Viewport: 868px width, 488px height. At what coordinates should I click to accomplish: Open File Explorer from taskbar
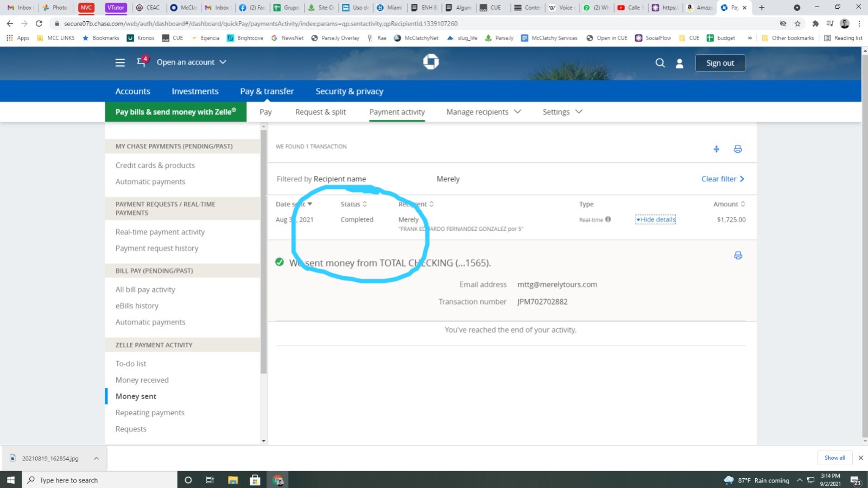tap(233, 480)
